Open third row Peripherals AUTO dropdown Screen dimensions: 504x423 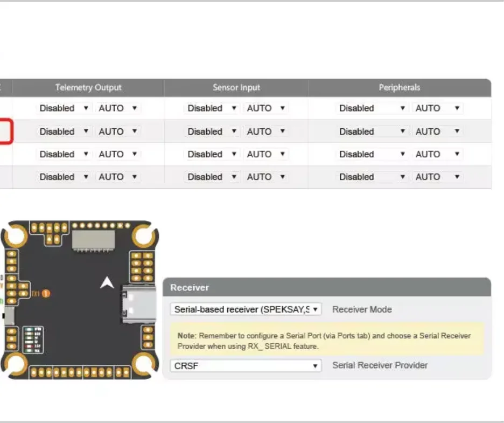point(438,154)
